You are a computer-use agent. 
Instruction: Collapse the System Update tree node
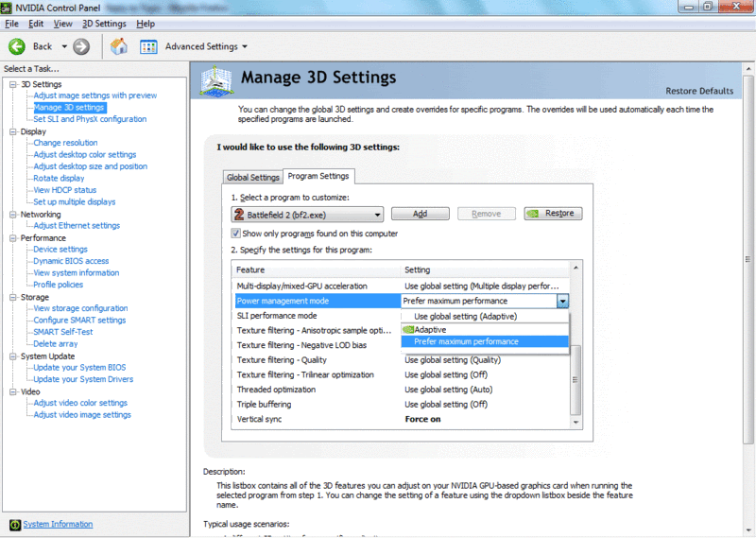13,356
